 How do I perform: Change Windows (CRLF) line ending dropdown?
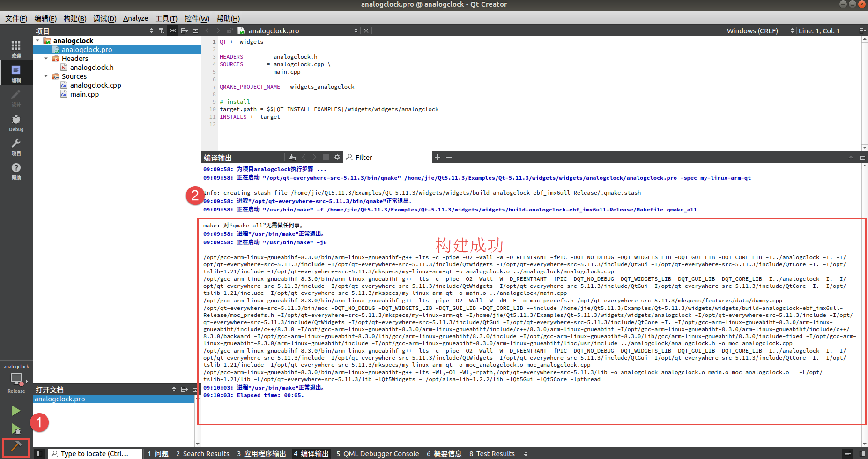[x=760, y=30]
